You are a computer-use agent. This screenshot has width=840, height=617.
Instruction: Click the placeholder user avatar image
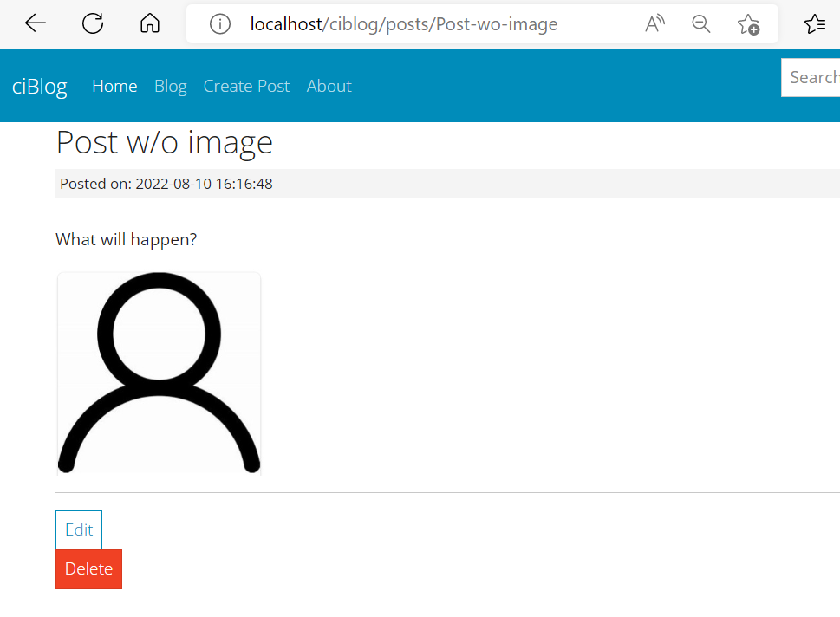pyautogui.click(x=160, y=373)
